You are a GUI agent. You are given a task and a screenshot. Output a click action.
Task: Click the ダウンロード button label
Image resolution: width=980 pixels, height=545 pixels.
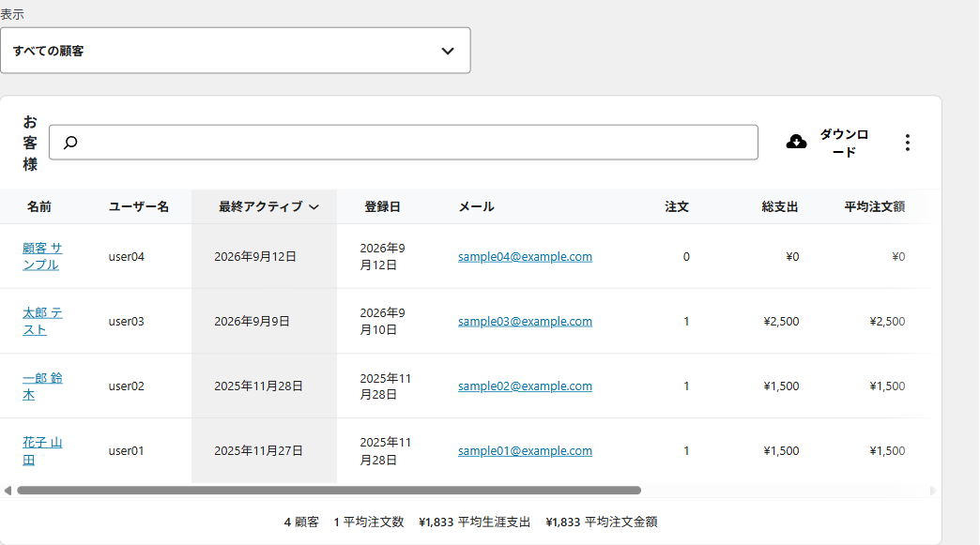844,143
